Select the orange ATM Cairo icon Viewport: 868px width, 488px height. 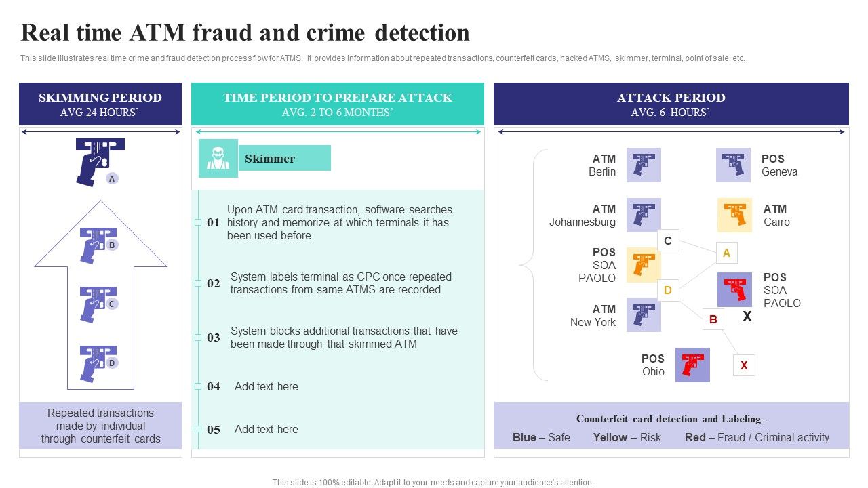[x=734, y=215]
